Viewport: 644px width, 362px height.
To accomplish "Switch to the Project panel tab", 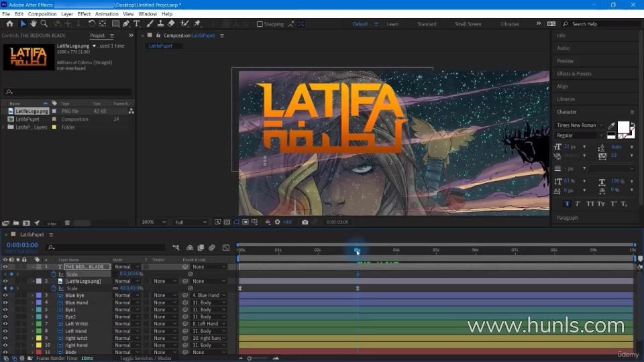I will click(x=97, y=36).
